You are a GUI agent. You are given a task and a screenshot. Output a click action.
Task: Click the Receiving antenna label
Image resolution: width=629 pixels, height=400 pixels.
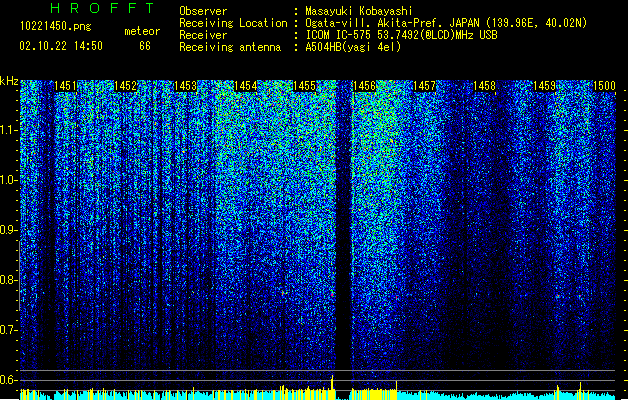230,47
